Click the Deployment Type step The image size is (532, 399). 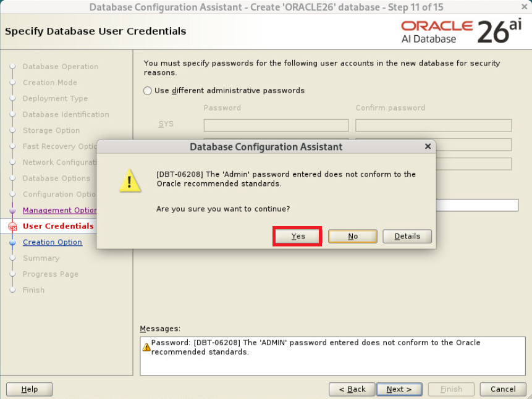(x=55, y=98)
